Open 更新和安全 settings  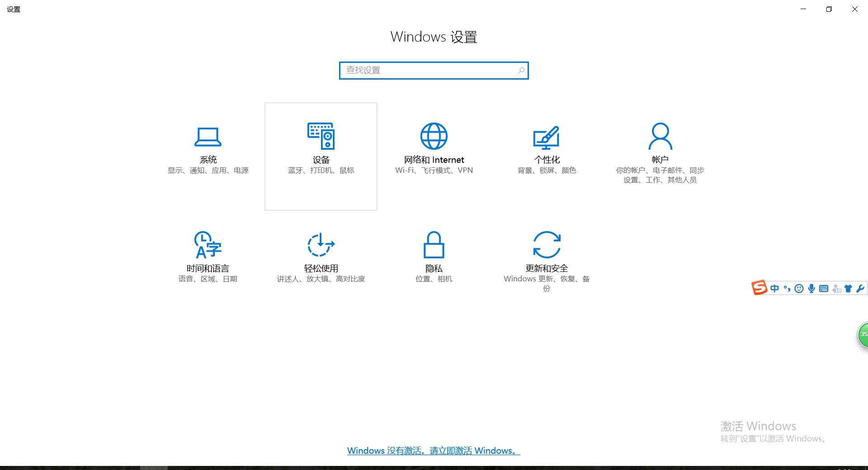coord(547,256)
